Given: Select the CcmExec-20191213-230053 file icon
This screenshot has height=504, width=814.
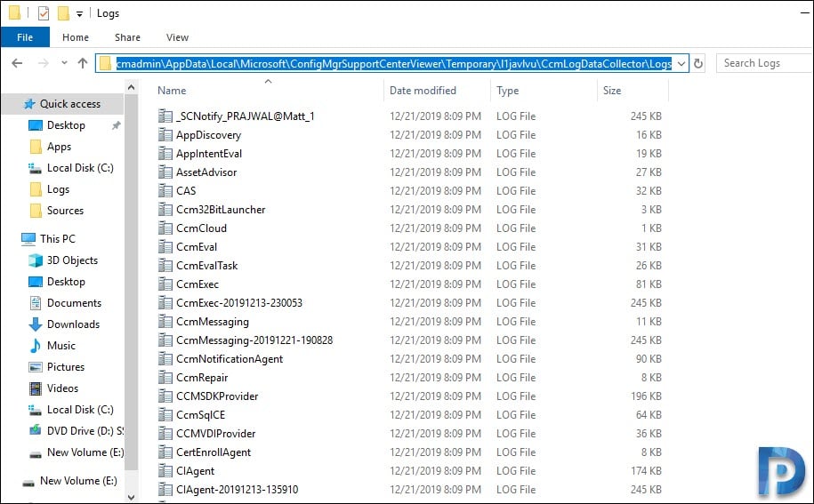Looking at the screenshot, I should click(165, 303).
